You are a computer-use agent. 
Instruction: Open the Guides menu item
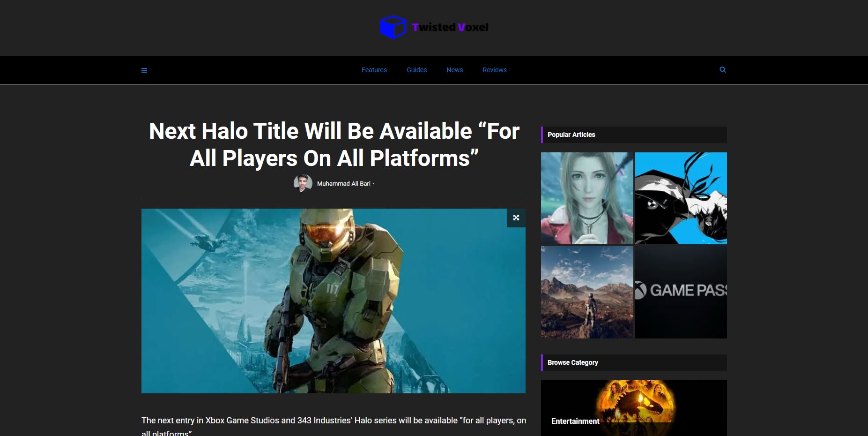[x=417, y=70]
